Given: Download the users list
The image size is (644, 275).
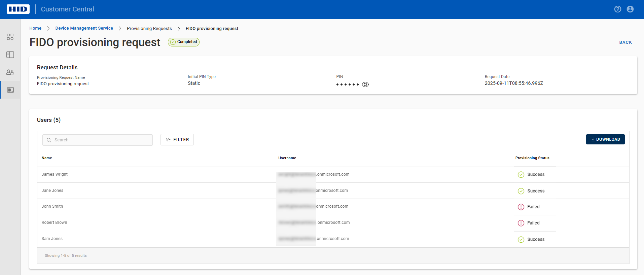Looking at the screenshot, I should [605, 139].
